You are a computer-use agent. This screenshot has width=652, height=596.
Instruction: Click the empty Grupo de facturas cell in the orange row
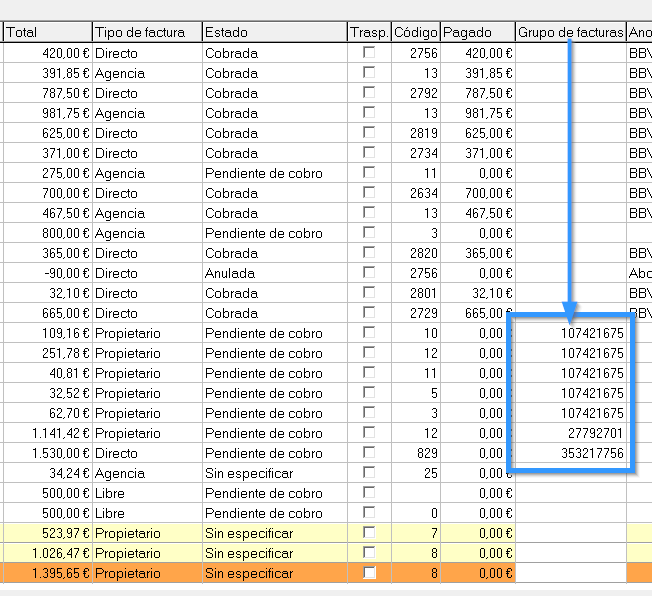570,573
